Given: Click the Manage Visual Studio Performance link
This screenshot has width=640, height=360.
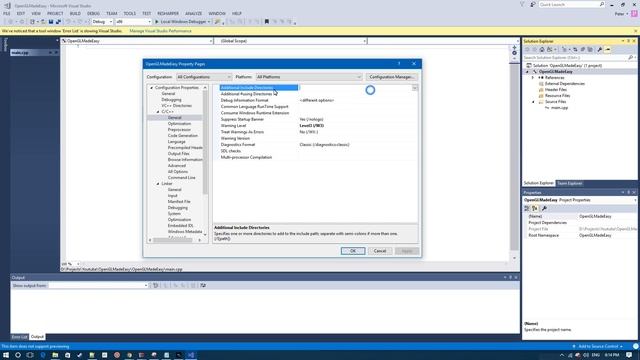Looking at the screenshot, I should [x=160, y=31].
